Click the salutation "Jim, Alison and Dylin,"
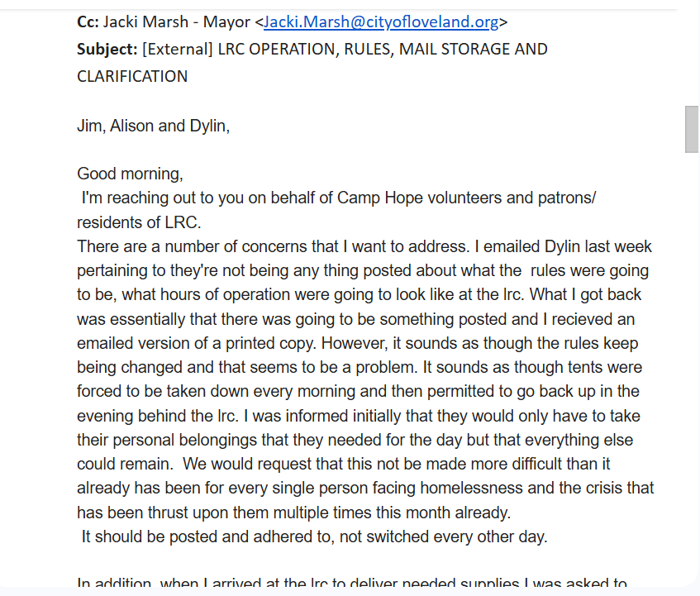The image size is (700, 596). [x=153, y=126]
